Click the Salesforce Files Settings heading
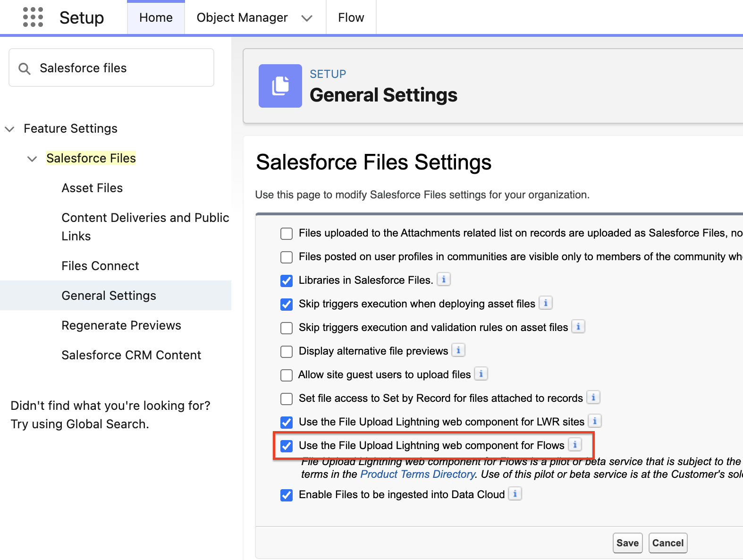743x560 pixels. tap(373, 162)
